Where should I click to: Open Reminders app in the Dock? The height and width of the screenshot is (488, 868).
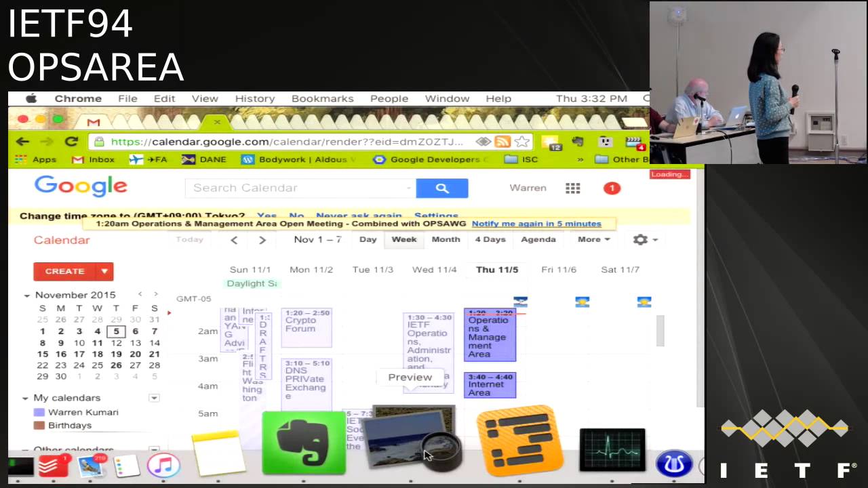[127, 466]
